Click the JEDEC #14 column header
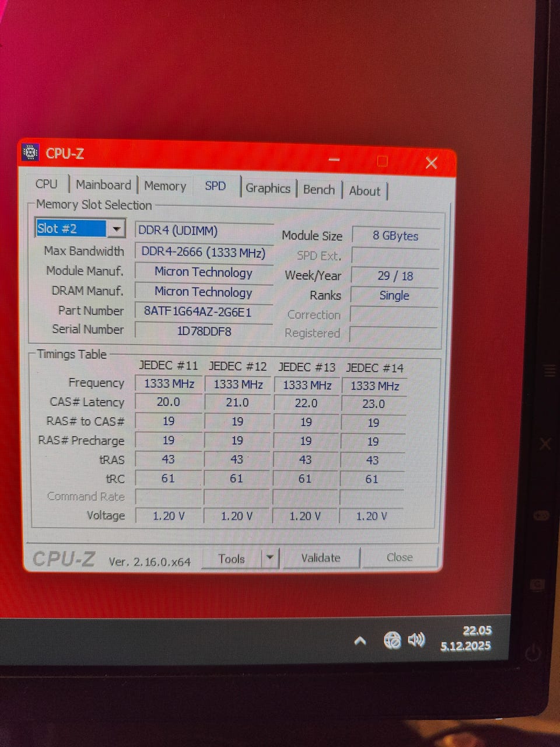 click(374, 368)
